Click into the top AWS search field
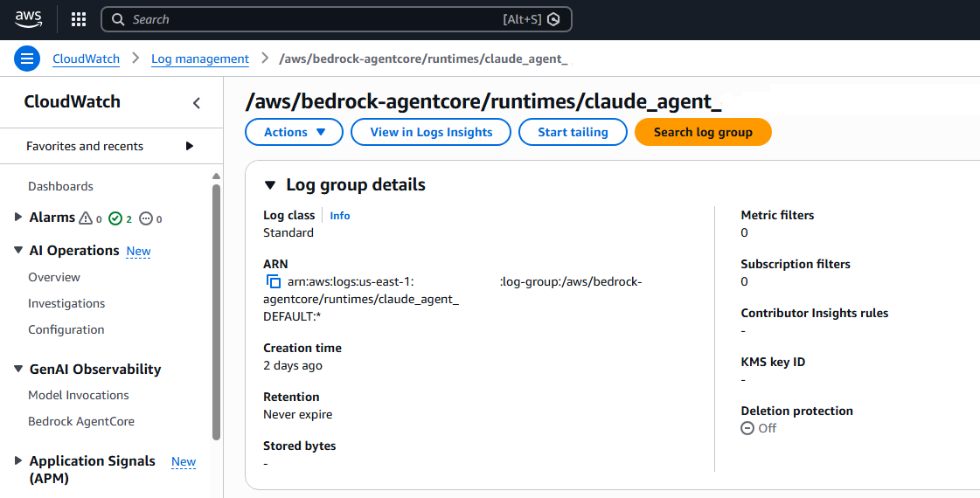This screenshot has height=498, width=980. (x=315, y=19)
